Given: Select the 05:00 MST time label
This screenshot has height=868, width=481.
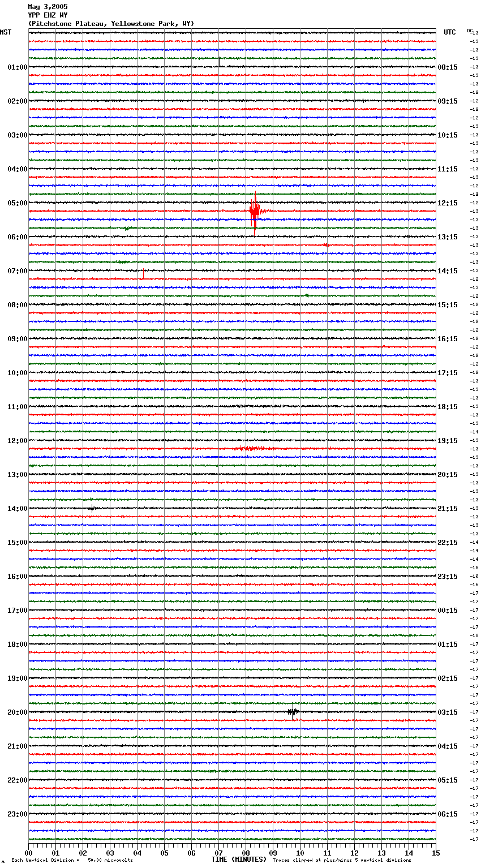Looking at the screenshot, I should point(18,203).
